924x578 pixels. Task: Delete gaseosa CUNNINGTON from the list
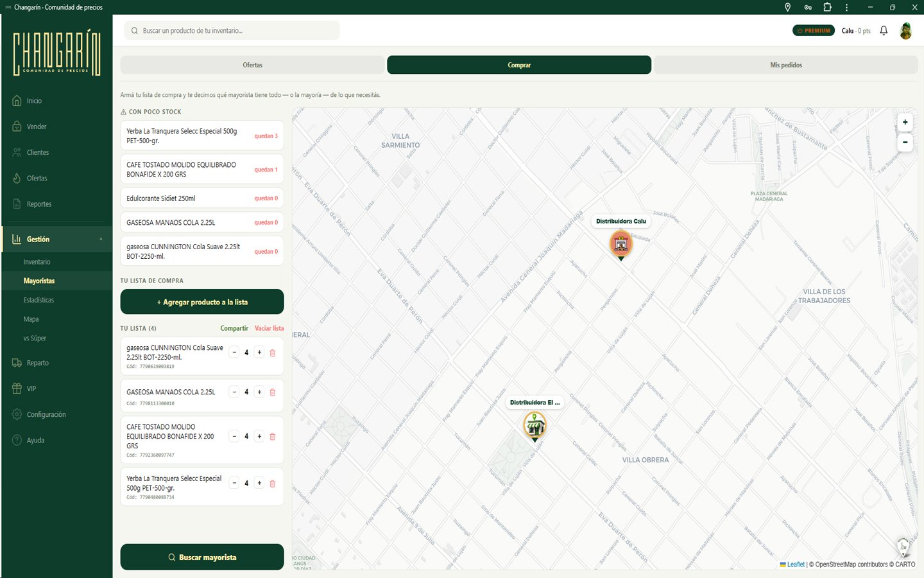[273, 353]
